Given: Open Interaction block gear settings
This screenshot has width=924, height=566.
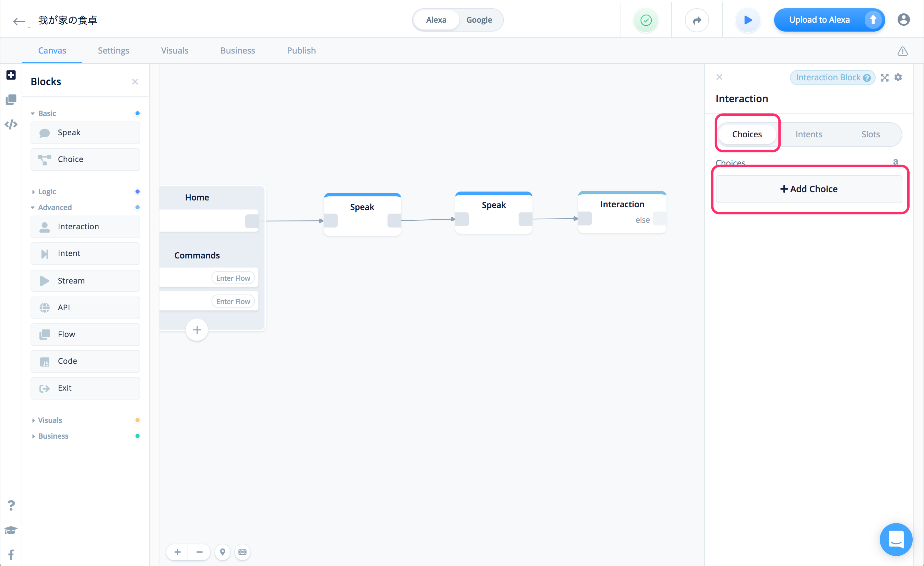Looking at the screenshot, I should [x=898, y=77].
